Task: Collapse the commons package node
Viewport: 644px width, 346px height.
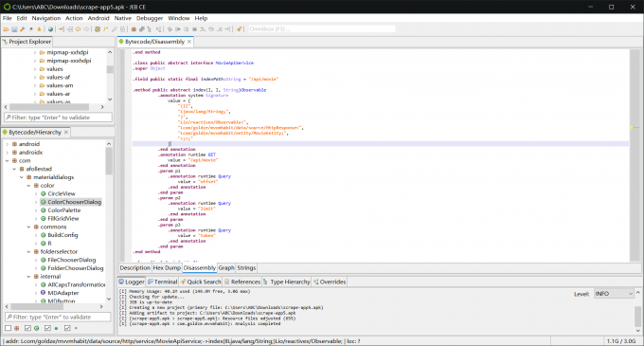Action: (x=28, y=227)
